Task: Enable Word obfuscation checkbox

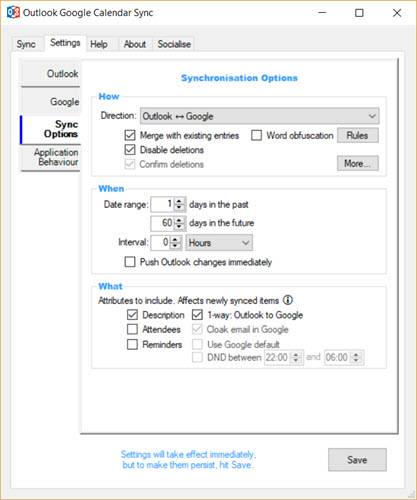Action: (x=256, y=135)
